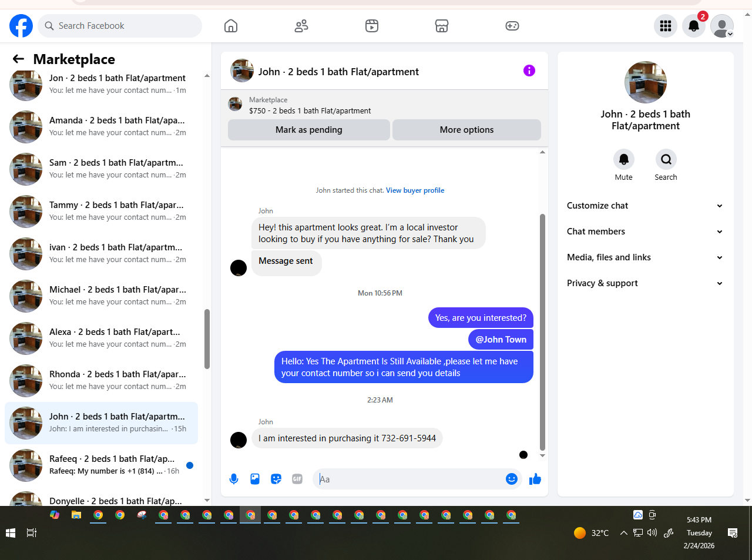Click the "Yes, are you interested?" message
Viewport: 752px width, 560px height.
[481, 318]
